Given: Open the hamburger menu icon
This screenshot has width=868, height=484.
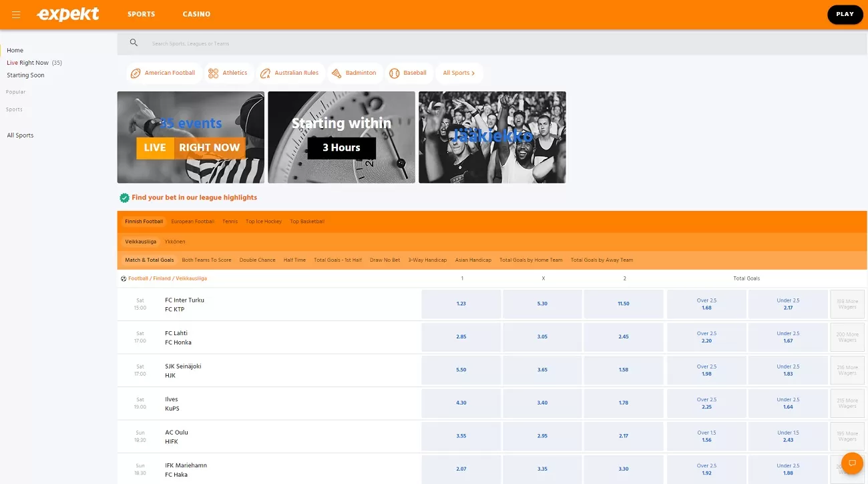Looking at the screenshot, I should [16, 14].
